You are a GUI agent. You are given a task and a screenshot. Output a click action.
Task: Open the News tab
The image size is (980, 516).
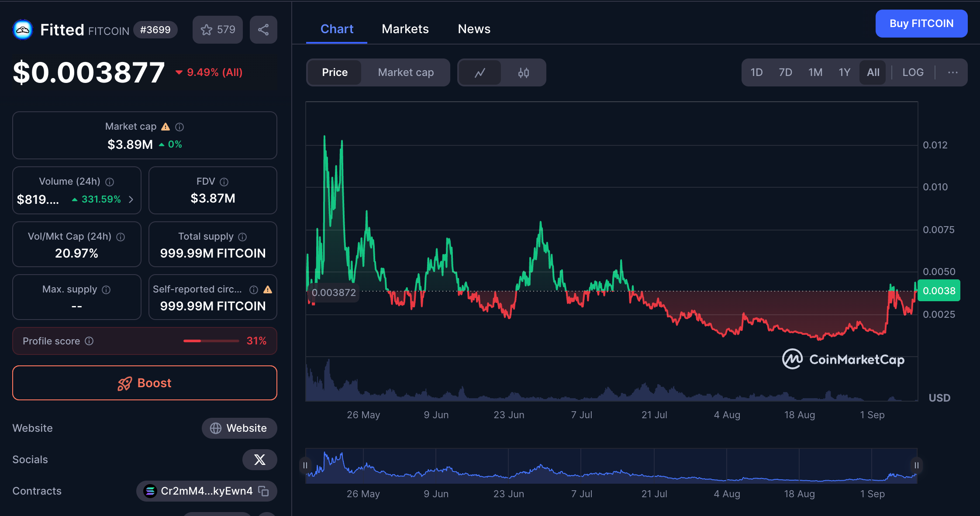click(x=474, y=29)
